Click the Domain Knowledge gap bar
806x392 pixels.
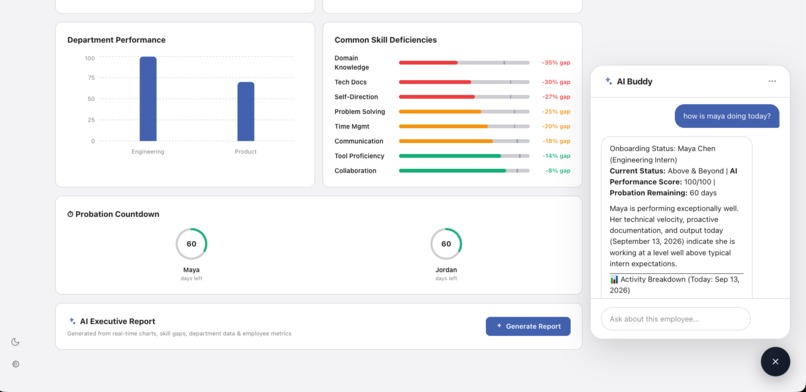(464, 63)
